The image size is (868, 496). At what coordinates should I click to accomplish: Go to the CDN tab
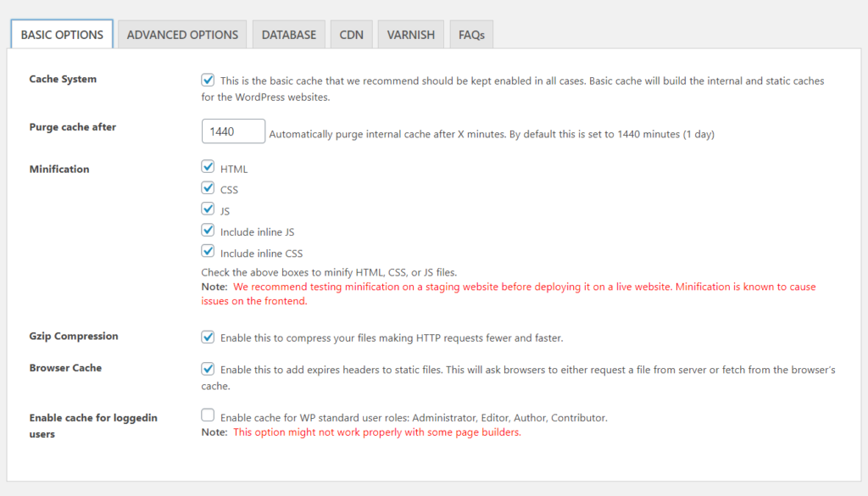[351, 35]
